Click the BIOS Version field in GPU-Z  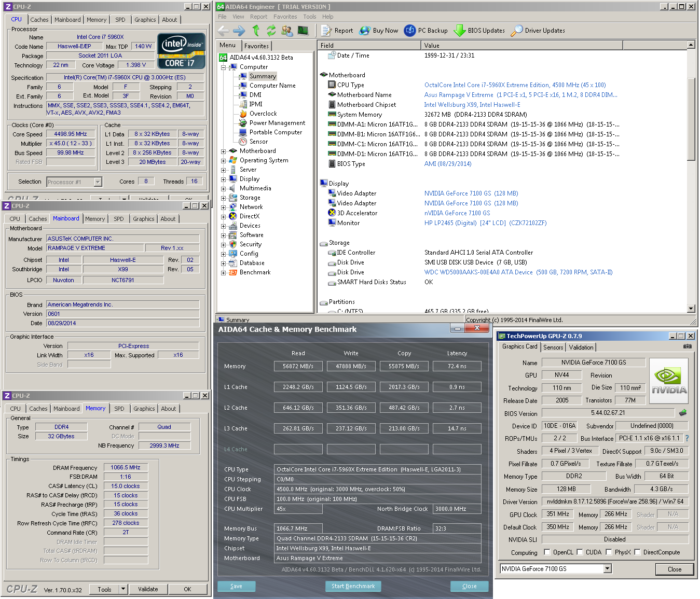[x=608, y=413]
